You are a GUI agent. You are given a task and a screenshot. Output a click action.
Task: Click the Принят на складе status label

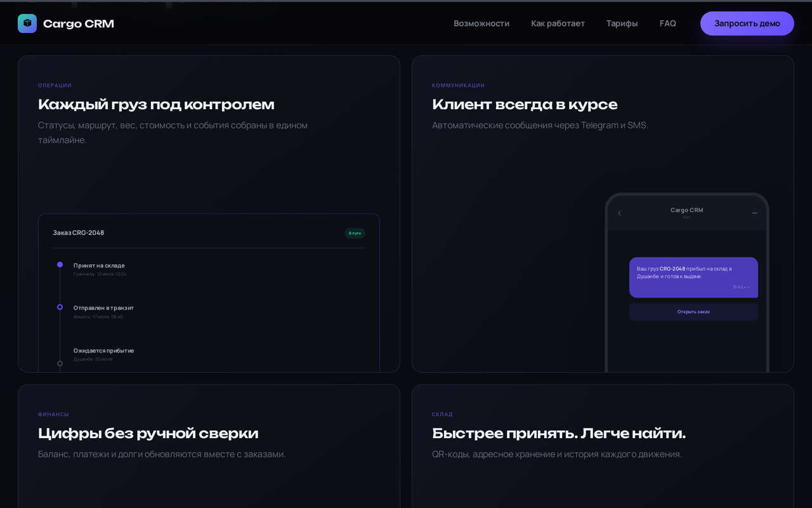[x=99, y=265]
